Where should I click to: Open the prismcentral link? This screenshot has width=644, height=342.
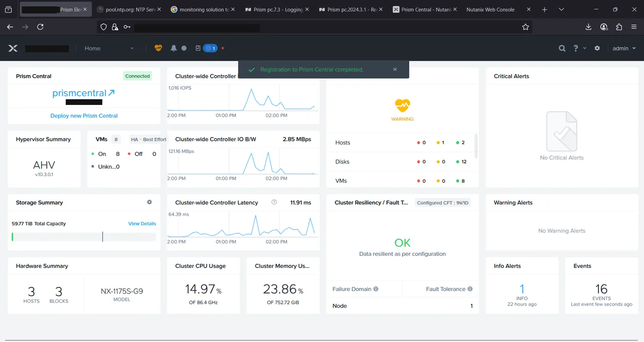[84, 93]
